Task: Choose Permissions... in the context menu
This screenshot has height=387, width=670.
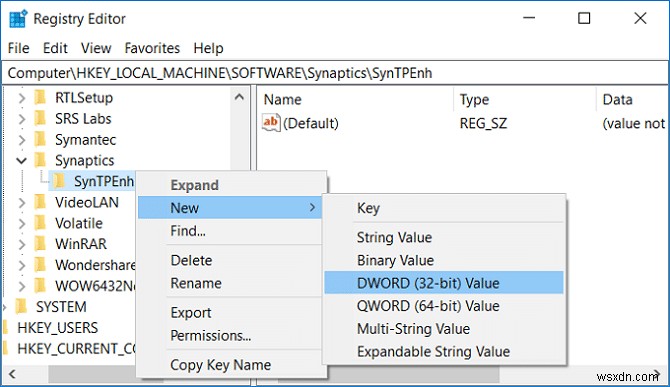Action: coord(229,335)
